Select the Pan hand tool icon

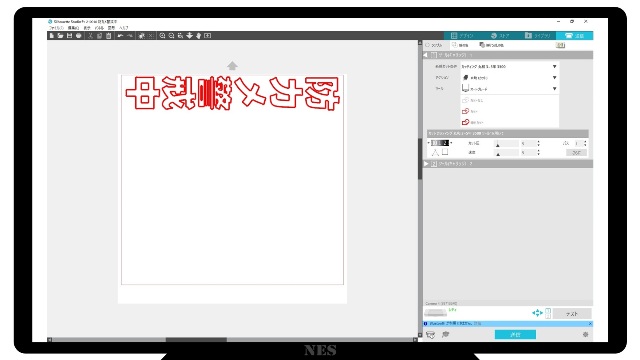pos(198,36)
